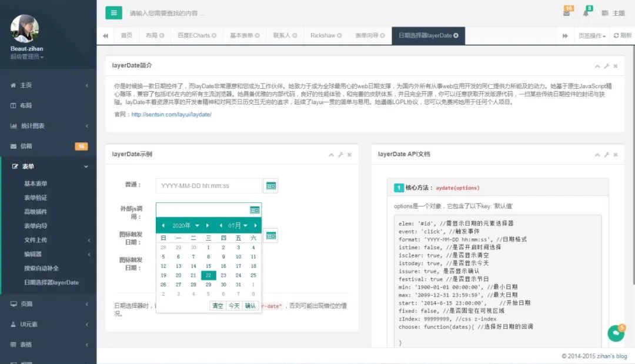Open the green chat bubble widget
The height and width of the screenshot is (364, 635).
coord(616,333)
